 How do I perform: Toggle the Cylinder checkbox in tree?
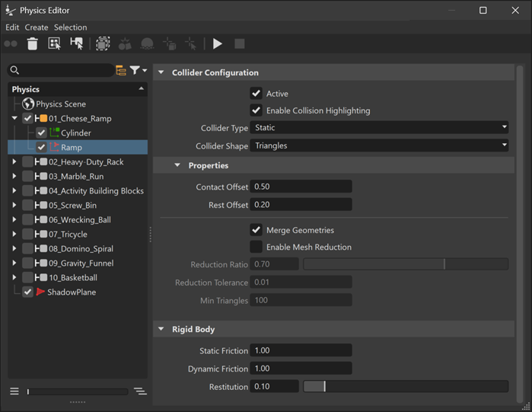coord(41,133)
